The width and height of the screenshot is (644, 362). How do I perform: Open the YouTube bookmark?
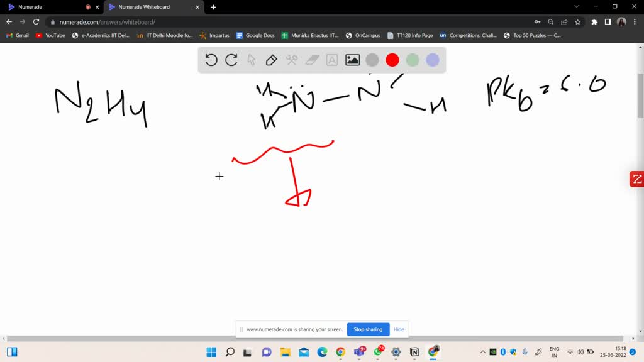[50, 35]
